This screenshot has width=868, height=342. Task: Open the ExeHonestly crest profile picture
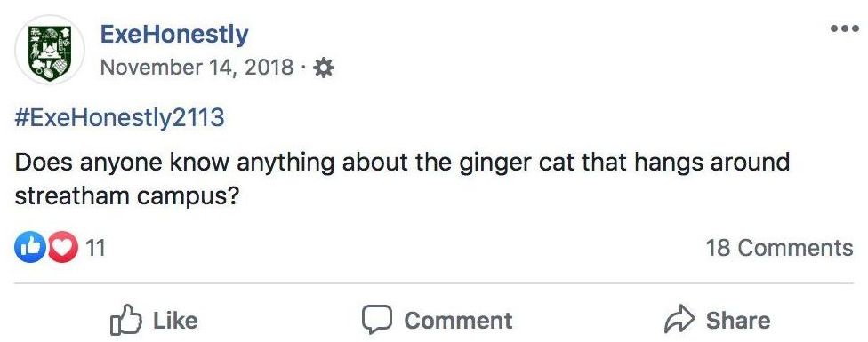[x=49, y=50]
